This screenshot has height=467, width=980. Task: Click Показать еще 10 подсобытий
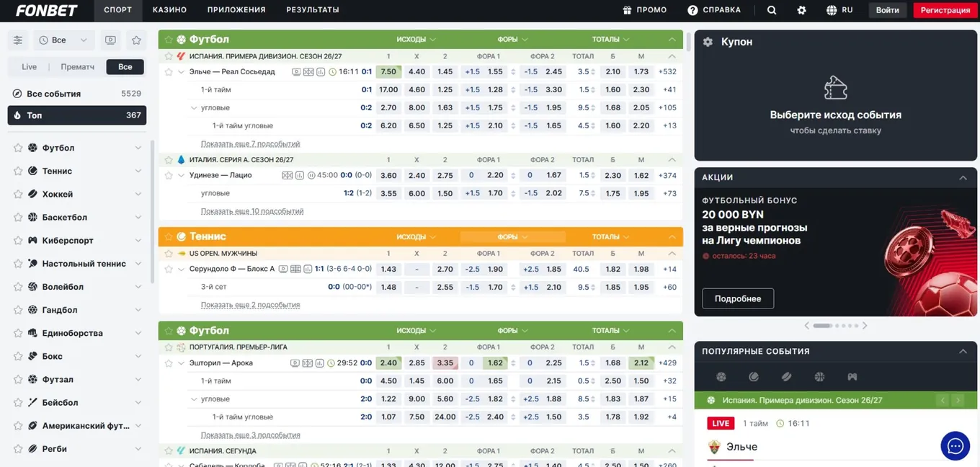tap(252, 211)
